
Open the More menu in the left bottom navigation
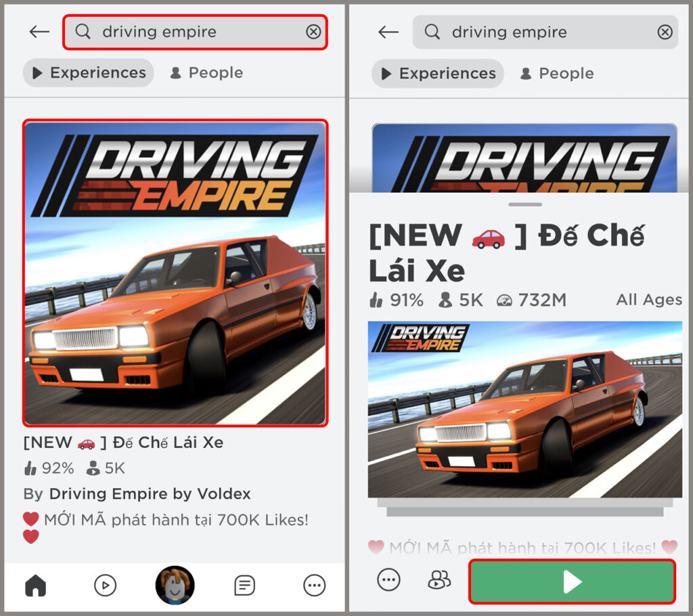click(314, 586)
